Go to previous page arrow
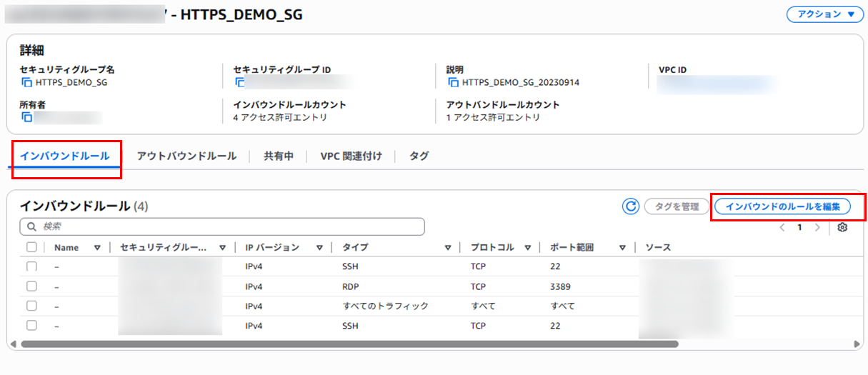 (x=782, y=227)
